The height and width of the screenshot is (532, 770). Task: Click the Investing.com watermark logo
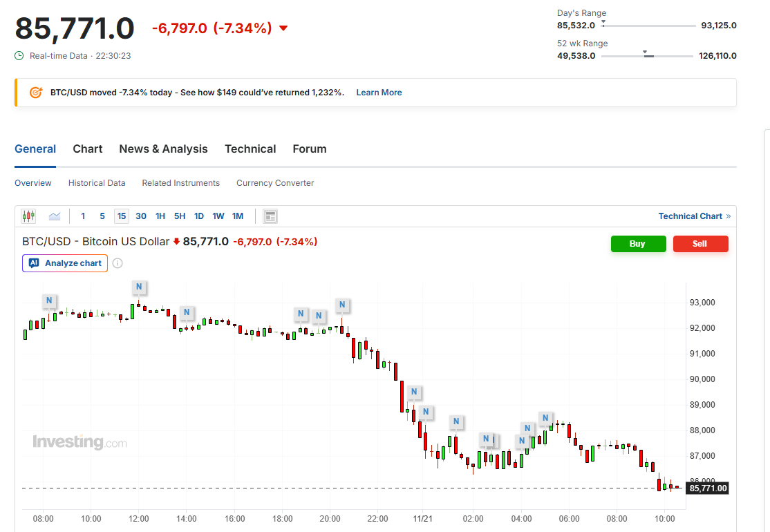[79, 442]
